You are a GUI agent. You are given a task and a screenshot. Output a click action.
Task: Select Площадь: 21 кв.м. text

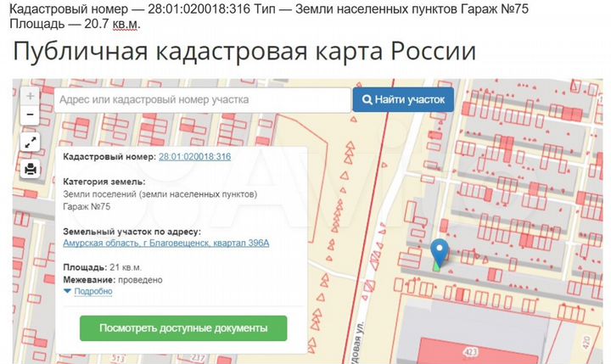pyautogui.click(x=102, y=267)
